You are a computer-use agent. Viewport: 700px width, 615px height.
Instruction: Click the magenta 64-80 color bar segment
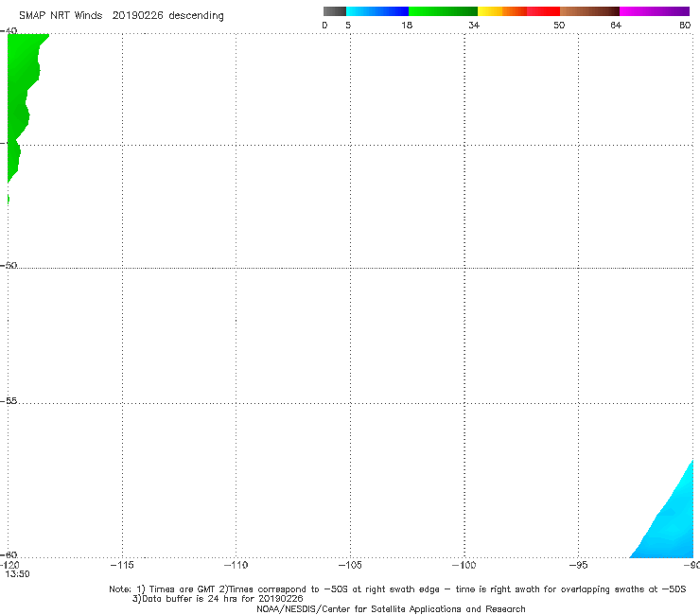tap(655, 11)
